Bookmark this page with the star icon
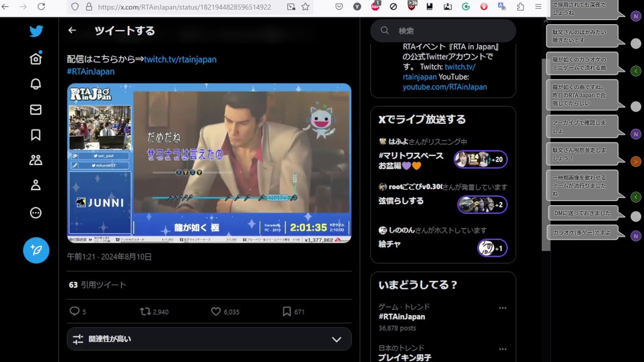 click(x=305, y=7)
